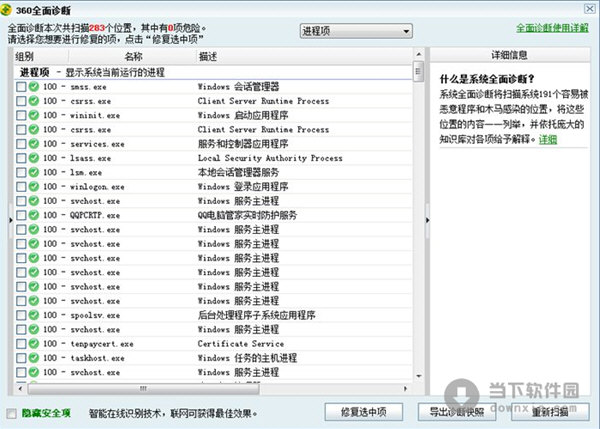Collapse the left panel with the arrow handle

pos(11,220)
